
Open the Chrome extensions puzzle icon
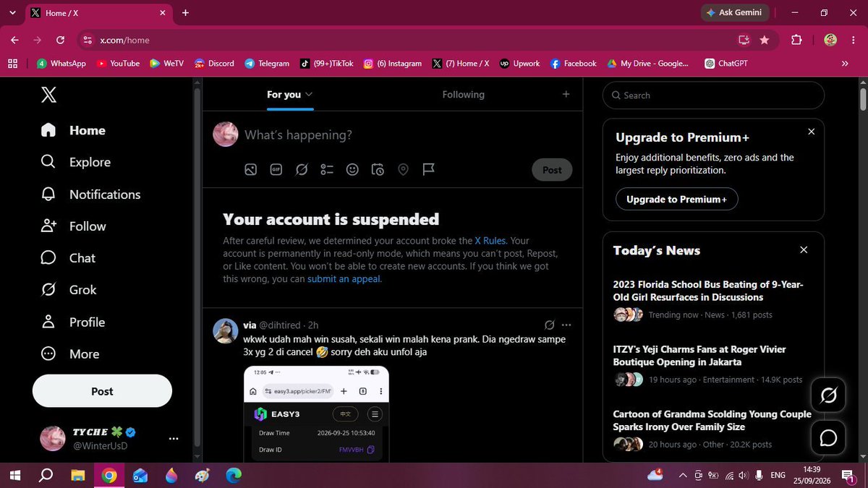796,40
